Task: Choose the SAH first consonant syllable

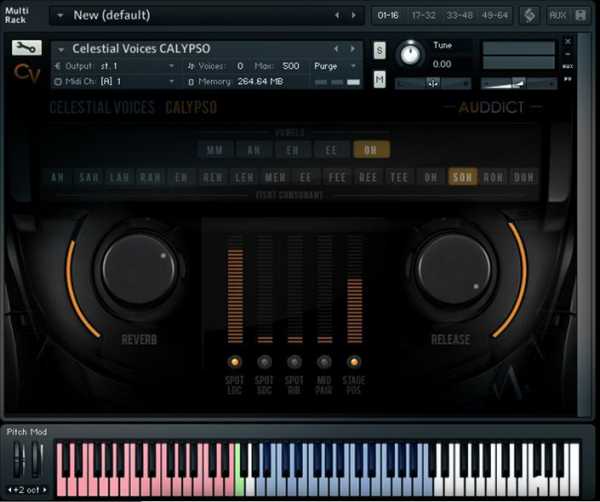Action: click(89, 177)
